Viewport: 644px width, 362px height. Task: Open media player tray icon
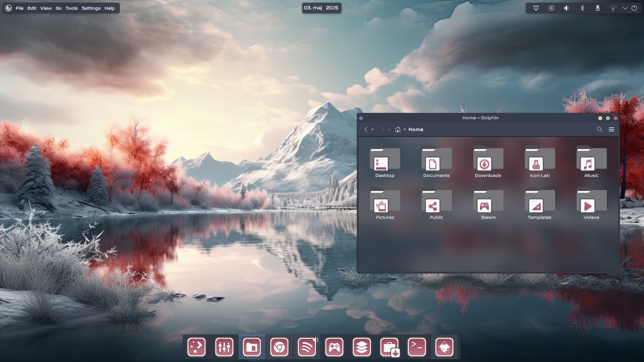pos(551,8)
